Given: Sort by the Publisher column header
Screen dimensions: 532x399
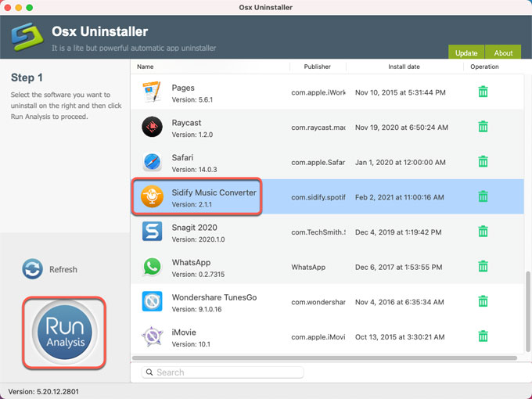Looking at the screenshot, I should [317, 66].
